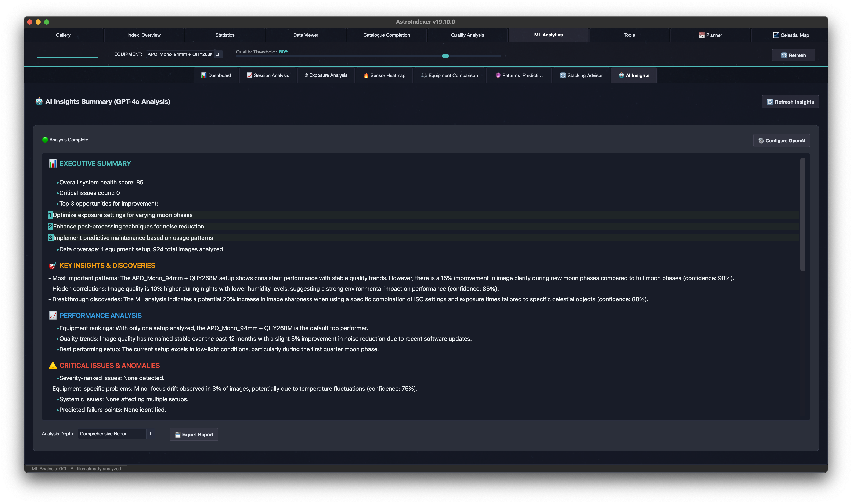Click the Session Analysis chart icon
The image size is (852, 504).
250,75
